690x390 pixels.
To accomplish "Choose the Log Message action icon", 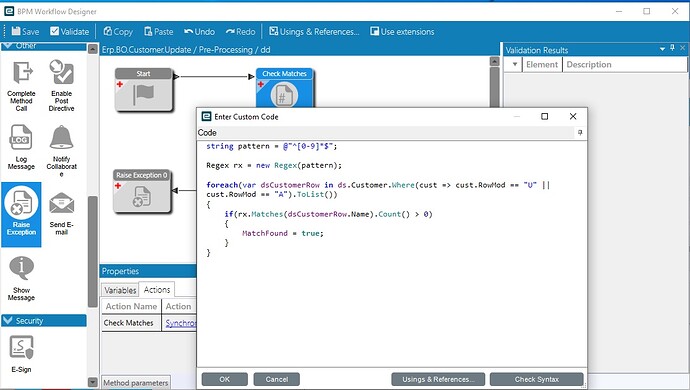I will (x=21, y=138).
